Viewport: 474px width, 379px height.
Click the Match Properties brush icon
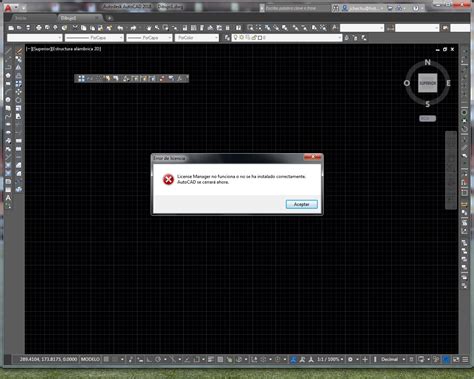coord(109,28)
